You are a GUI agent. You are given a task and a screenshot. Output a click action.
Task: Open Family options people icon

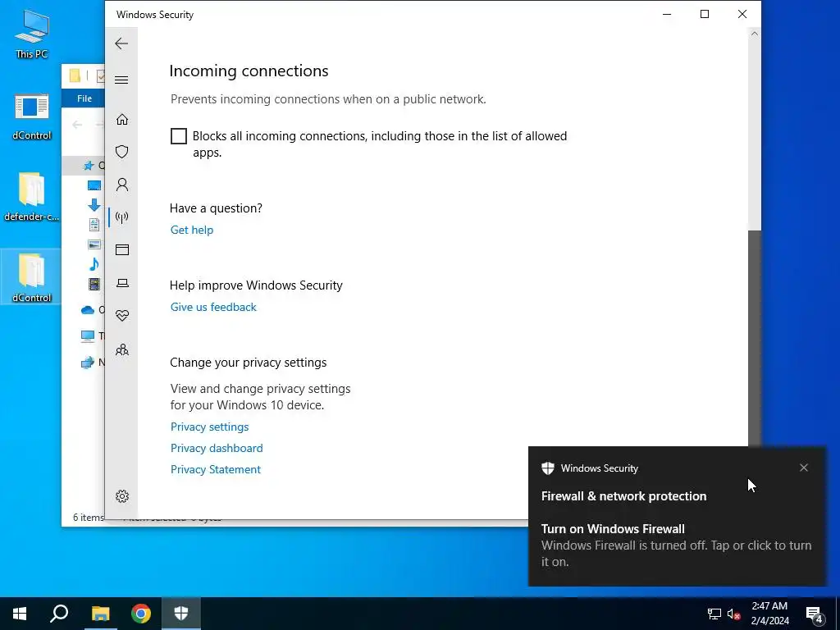coord(122,349)
